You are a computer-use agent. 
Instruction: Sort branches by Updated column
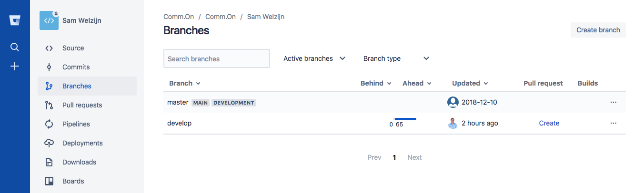pos(470,83)
